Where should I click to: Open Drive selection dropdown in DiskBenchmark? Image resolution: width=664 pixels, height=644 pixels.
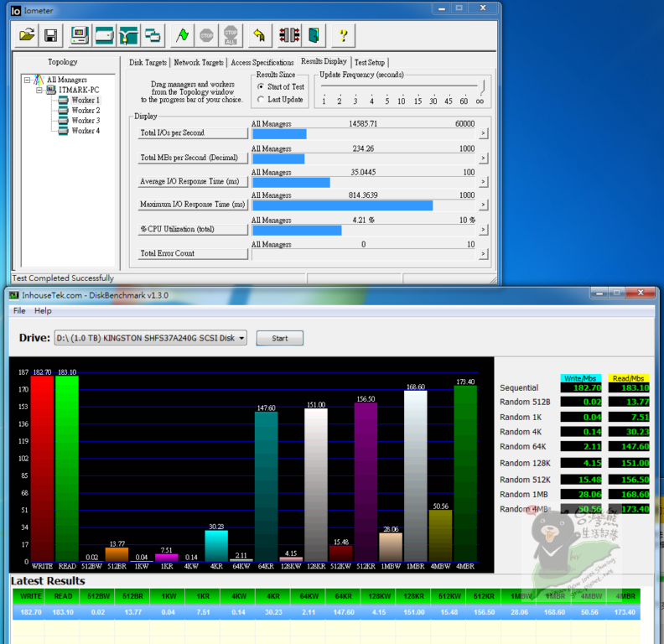point(150,338)
